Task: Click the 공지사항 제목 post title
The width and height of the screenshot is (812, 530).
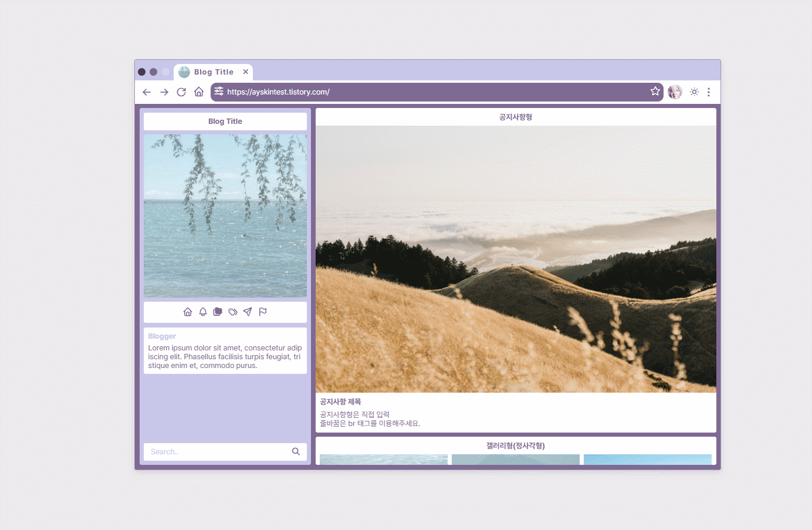Action: (x=340, y=402)
